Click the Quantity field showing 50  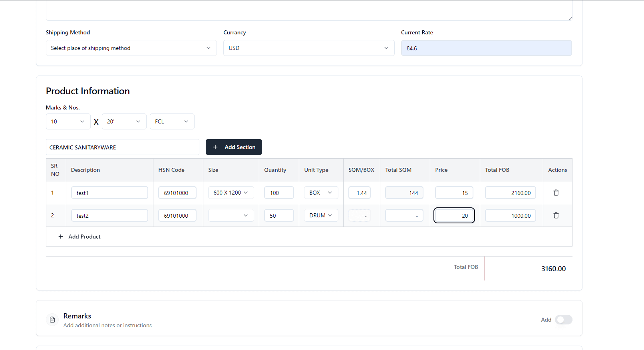[x=279, y=215]
